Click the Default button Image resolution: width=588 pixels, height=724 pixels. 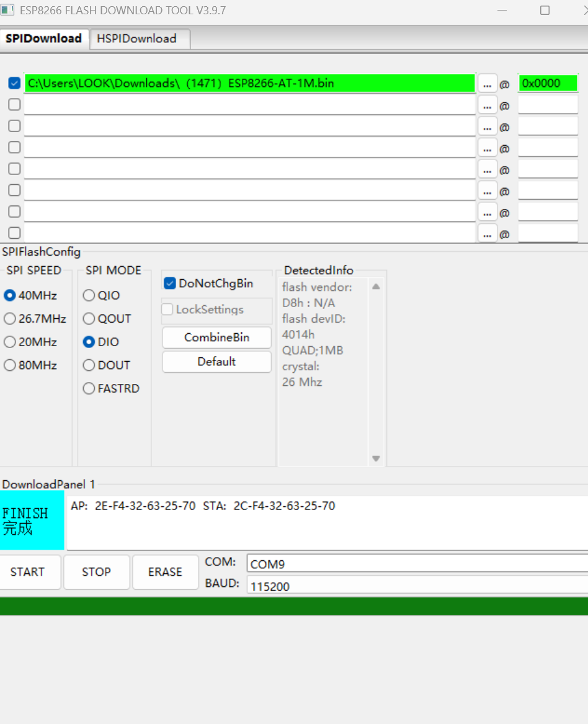click(216, 362)
